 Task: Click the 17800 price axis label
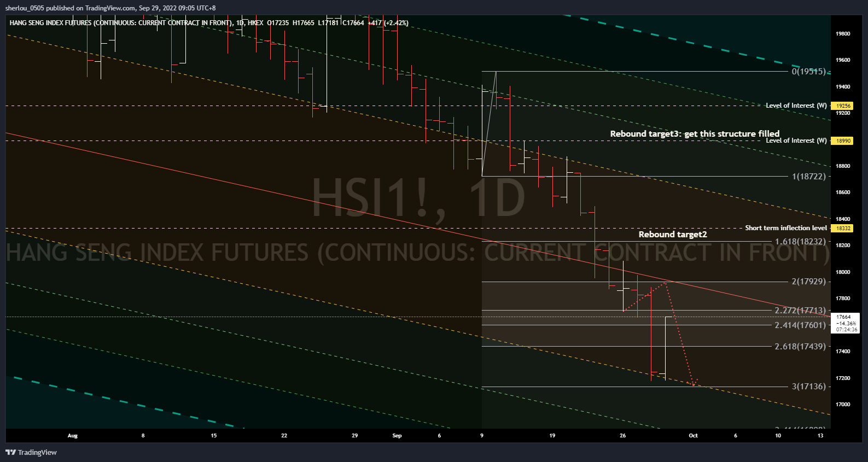843,299
